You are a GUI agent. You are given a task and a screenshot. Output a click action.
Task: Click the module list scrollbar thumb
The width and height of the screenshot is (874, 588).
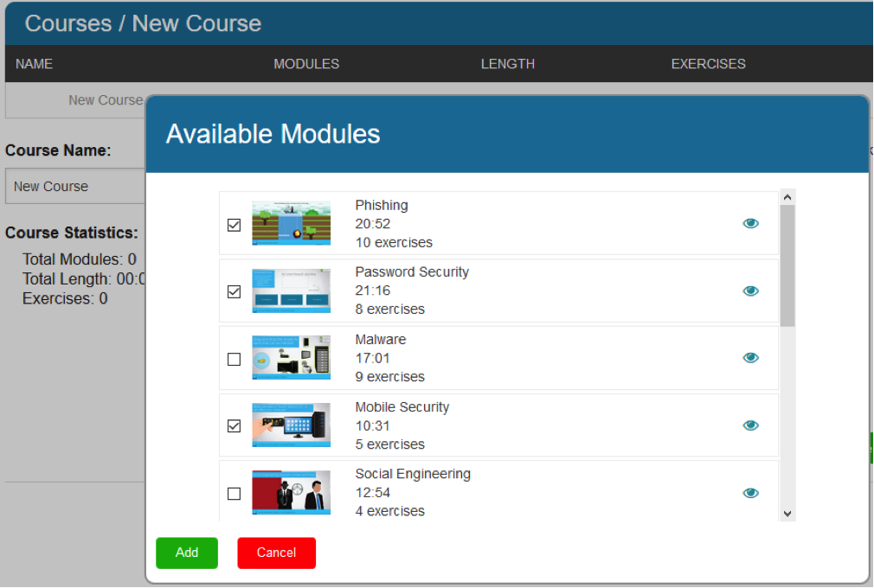tap(787, 266)
